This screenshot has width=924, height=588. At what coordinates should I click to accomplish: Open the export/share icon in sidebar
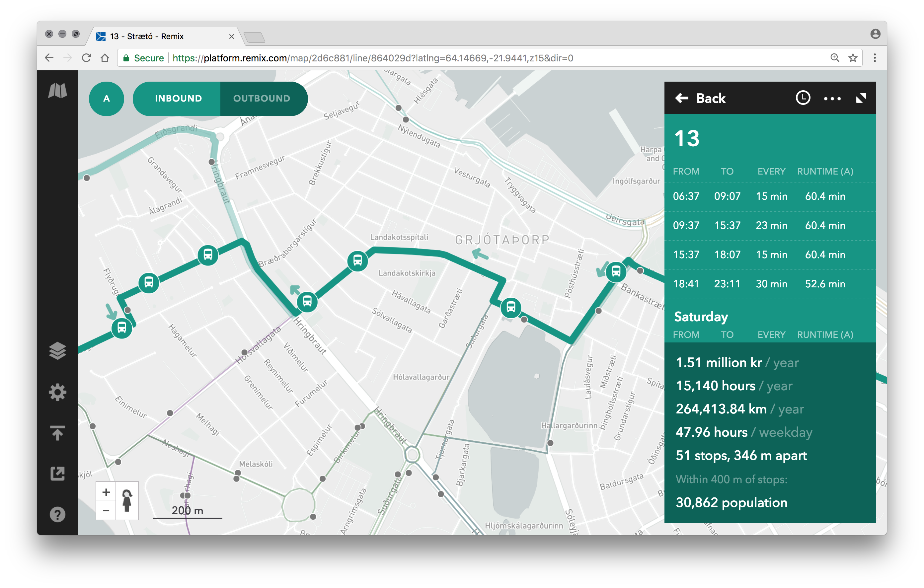[x=57, y=474]
